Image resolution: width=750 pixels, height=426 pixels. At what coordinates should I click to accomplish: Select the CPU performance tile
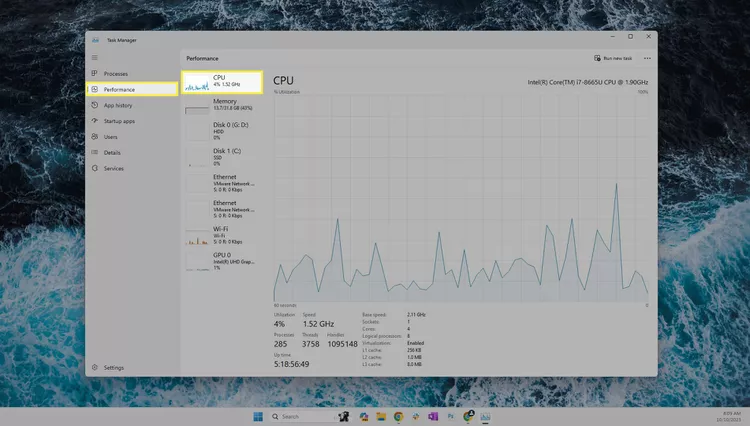[222, 82]
